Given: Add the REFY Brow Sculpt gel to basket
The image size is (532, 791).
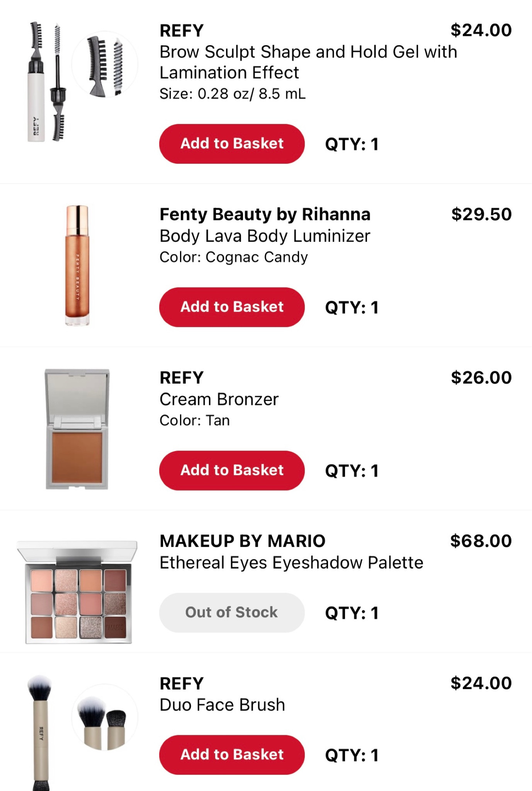Looking at the screenshot, I should 231,143.
